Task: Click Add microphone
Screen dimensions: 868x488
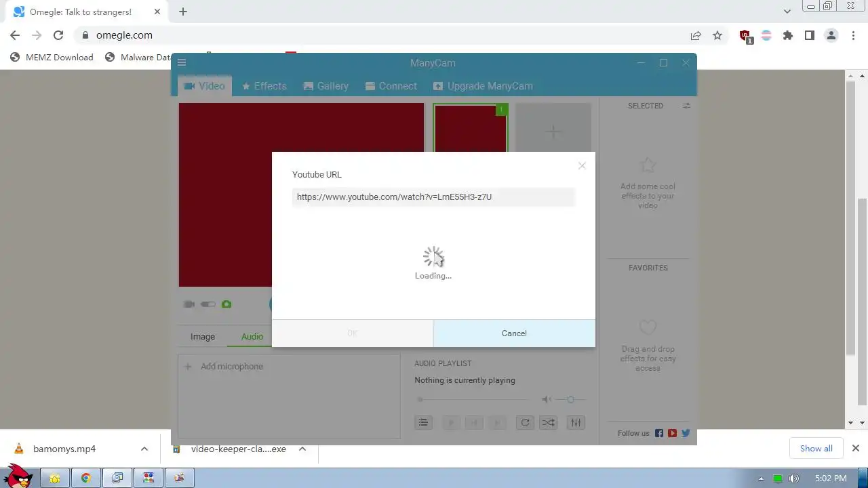Action: 225,367
